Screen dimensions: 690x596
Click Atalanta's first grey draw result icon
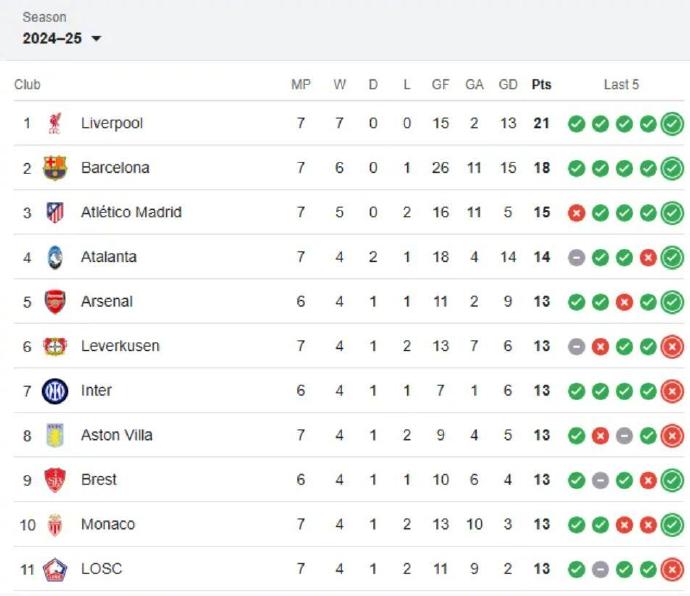[576, 258]
